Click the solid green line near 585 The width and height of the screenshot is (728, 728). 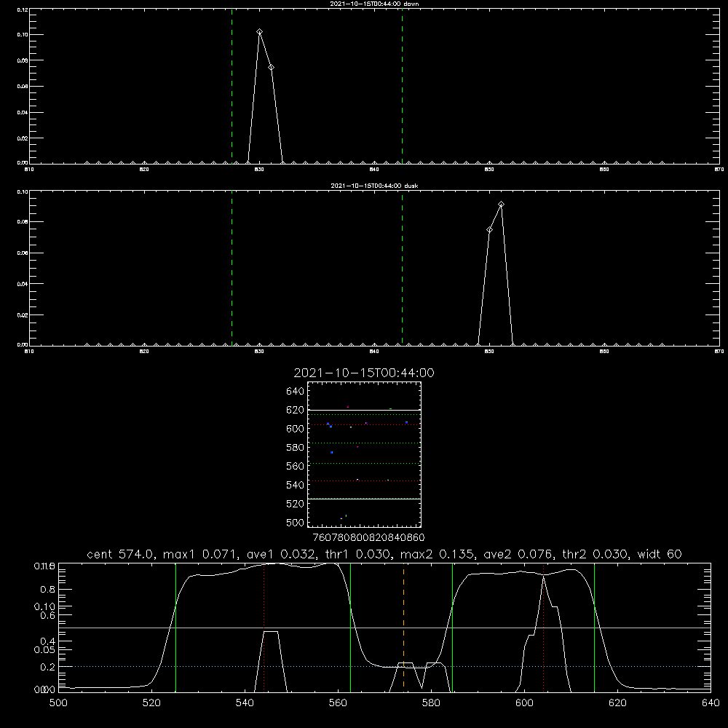[x=453, y=627]
